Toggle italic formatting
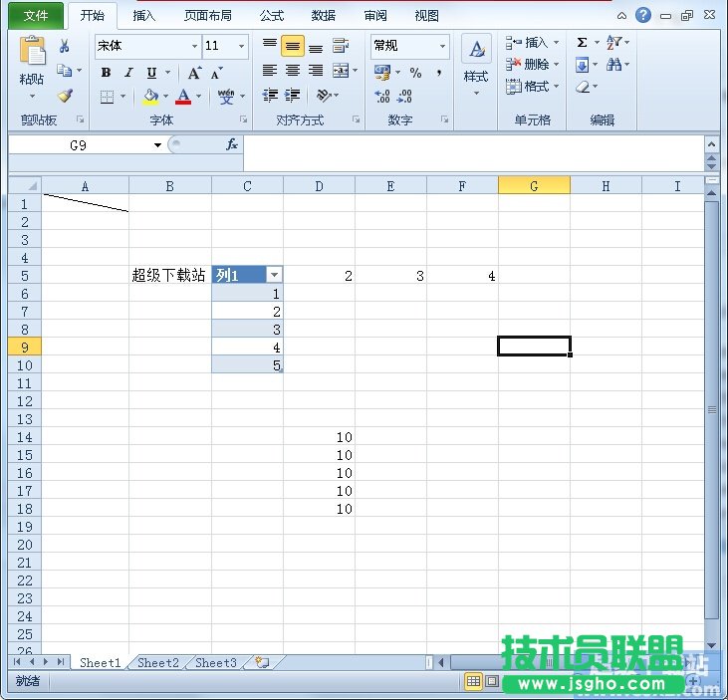Screen dimensions: 728x700 click(x=128, y=73)
